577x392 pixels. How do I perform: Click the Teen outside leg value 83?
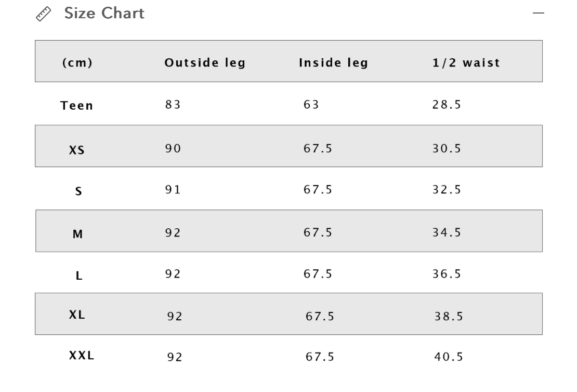point(173,104)
